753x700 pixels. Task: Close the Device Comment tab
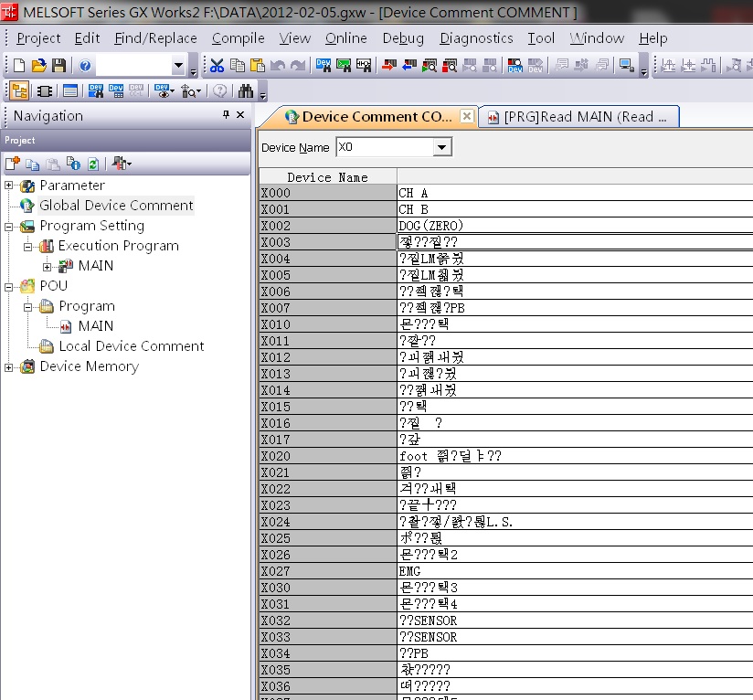(466, 116)
